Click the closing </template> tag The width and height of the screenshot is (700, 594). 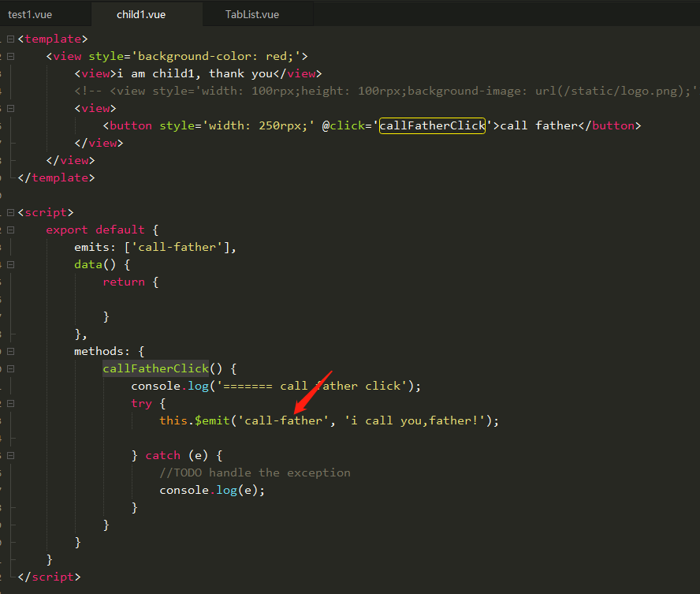(x=56, y=177)
